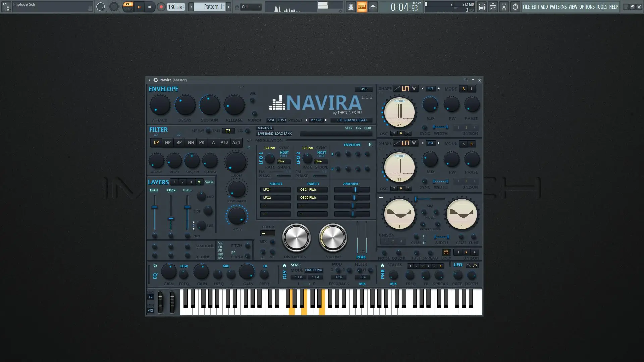644x362 pixels.
Task: Toggle typing keyboard to piano icon
Action: 362,7
